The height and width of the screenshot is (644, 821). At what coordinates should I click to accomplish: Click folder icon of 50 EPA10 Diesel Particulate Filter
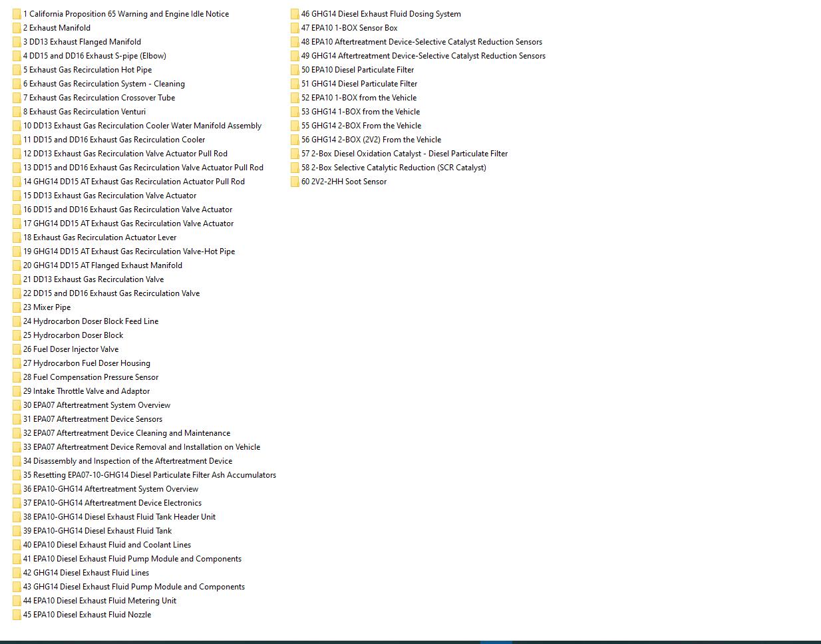pos(295,70)
